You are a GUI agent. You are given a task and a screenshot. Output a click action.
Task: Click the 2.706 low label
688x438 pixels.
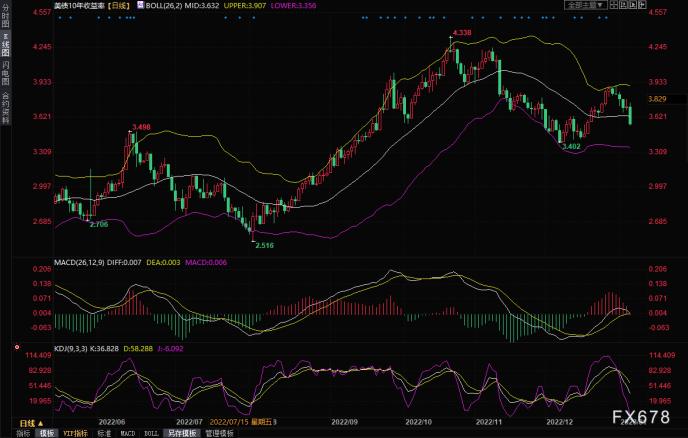coord(99,224)
